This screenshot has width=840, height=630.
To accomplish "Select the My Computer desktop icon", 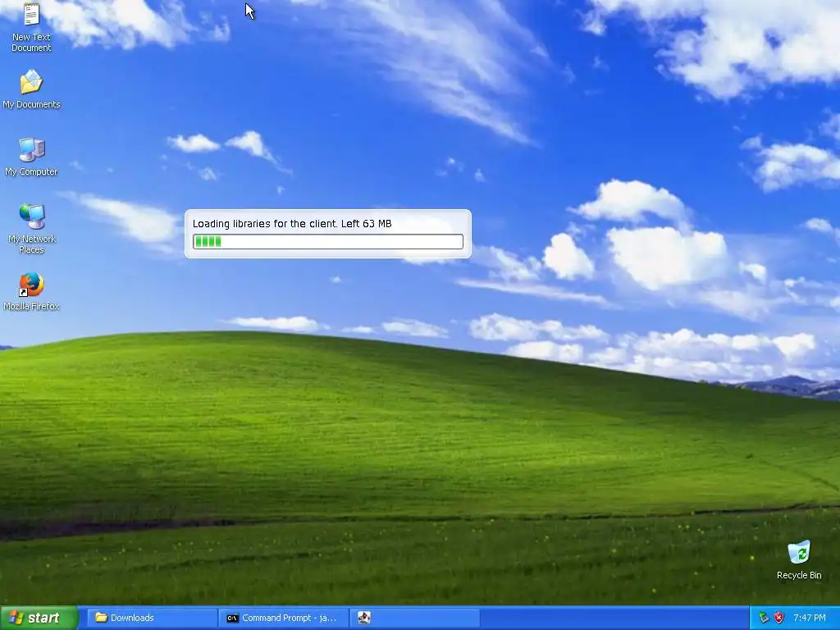I will 31,157.
